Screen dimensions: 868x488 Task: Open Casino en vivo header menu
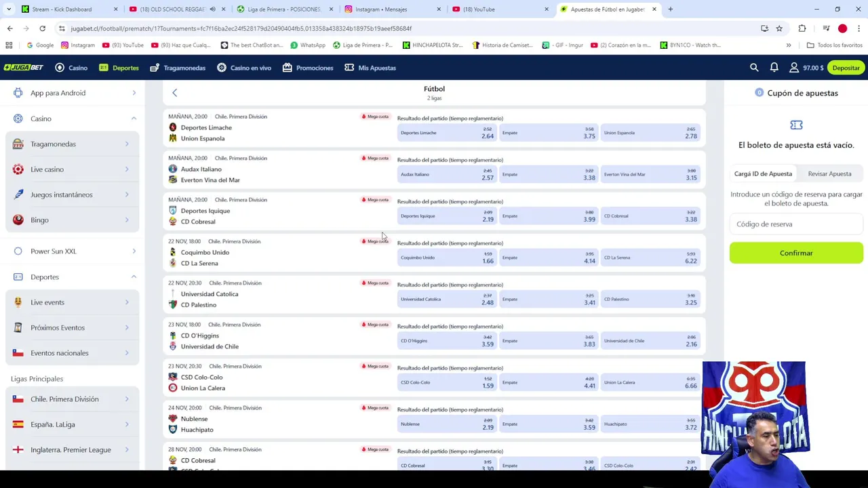point(244,68)
